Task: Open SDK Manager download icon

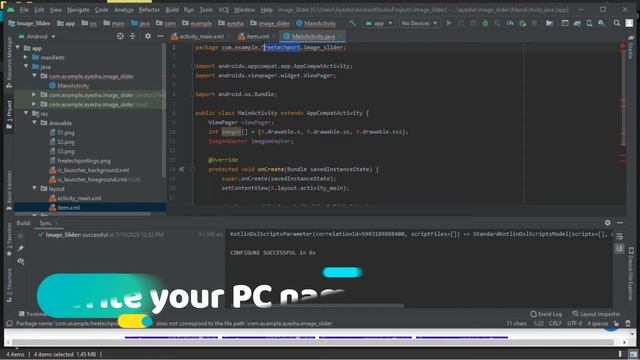Action: (602, 23)
